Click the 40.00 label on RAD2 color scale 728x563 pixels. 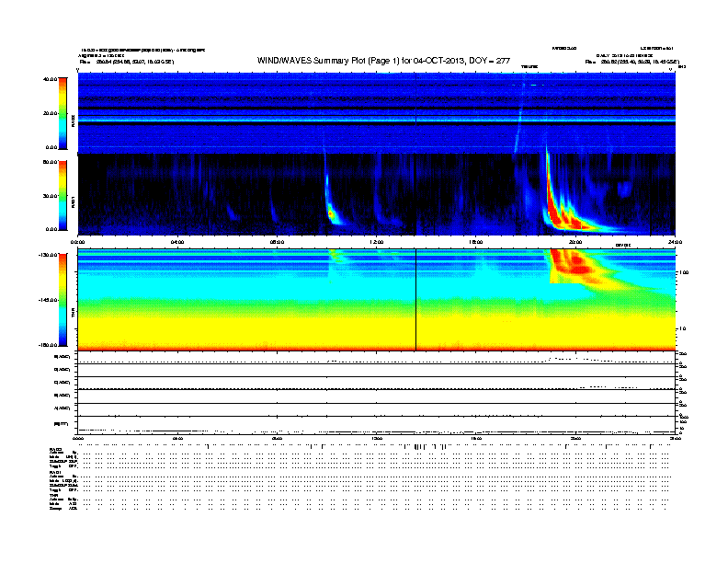50,79
